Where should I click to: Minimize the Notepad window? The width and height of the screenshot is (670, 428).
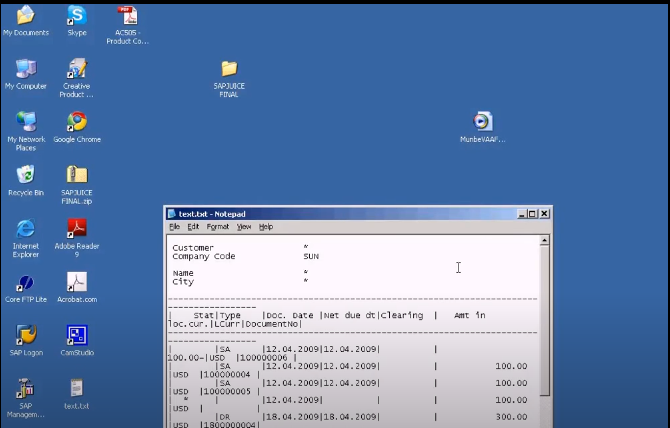521,214
